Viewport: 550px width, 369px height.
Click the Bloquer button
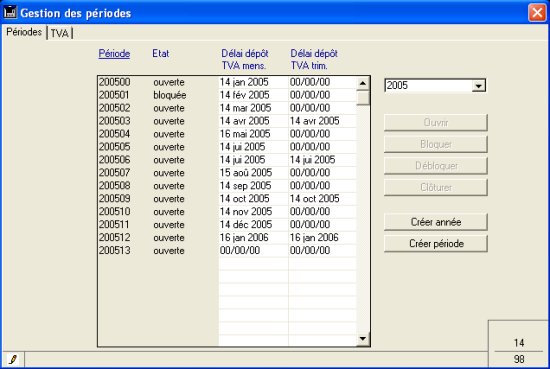(436, 144)
